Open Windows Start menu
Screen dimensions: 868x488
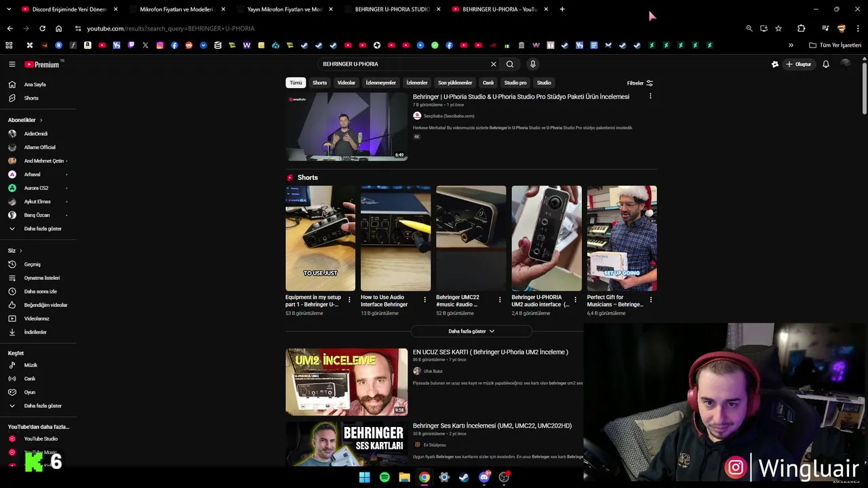364,477
